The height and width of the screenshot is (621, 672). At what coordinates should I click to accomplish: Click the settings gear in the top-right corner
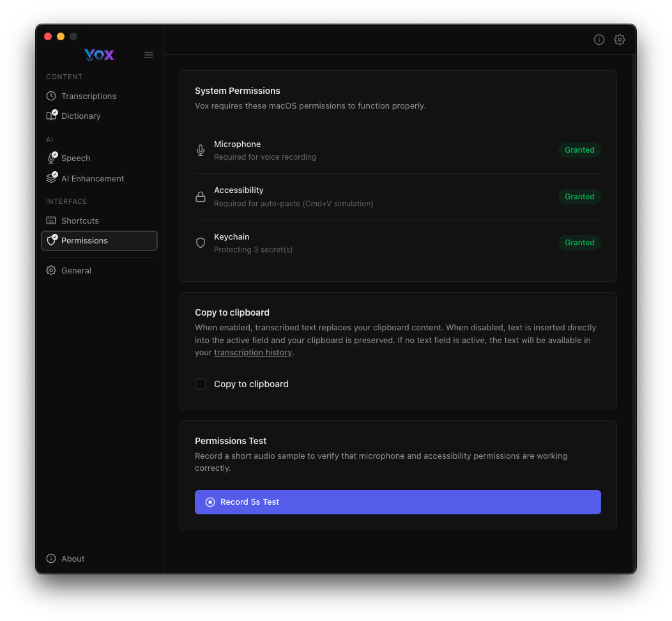[x=620, y=40]
